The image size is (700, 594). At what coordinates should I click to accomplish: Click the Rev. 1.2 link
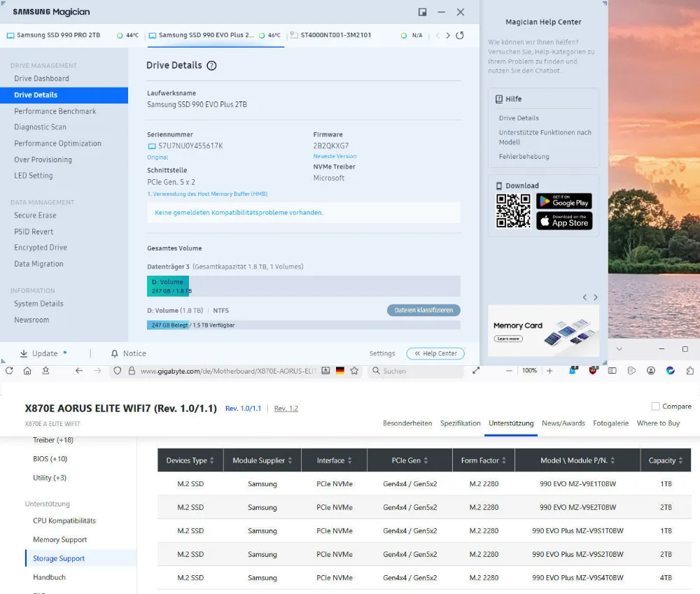click(286, 409)
